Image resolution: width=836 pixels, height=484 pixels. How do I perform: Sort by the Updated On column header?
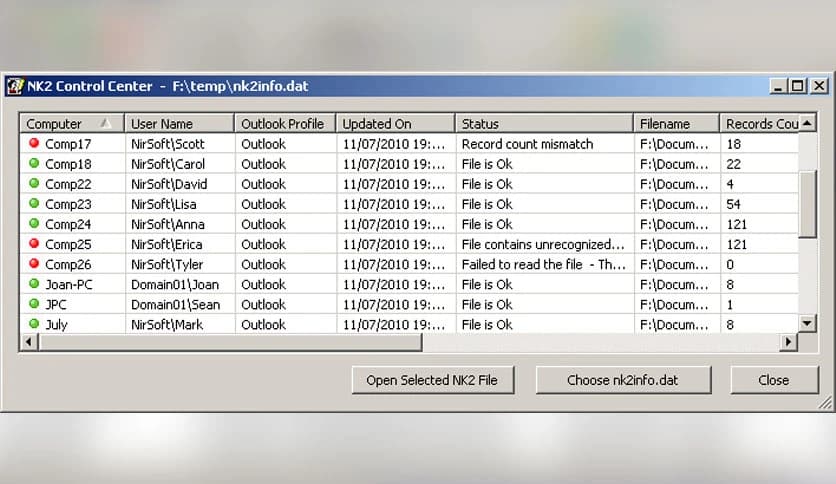point(396,124)
